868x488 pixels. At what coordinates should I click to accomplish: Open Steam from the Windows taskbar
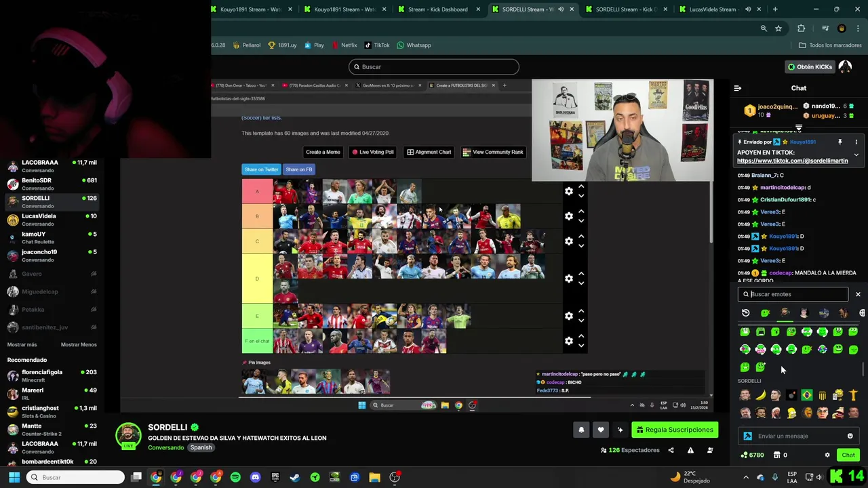pyautogui.click(x=295, y=477)
